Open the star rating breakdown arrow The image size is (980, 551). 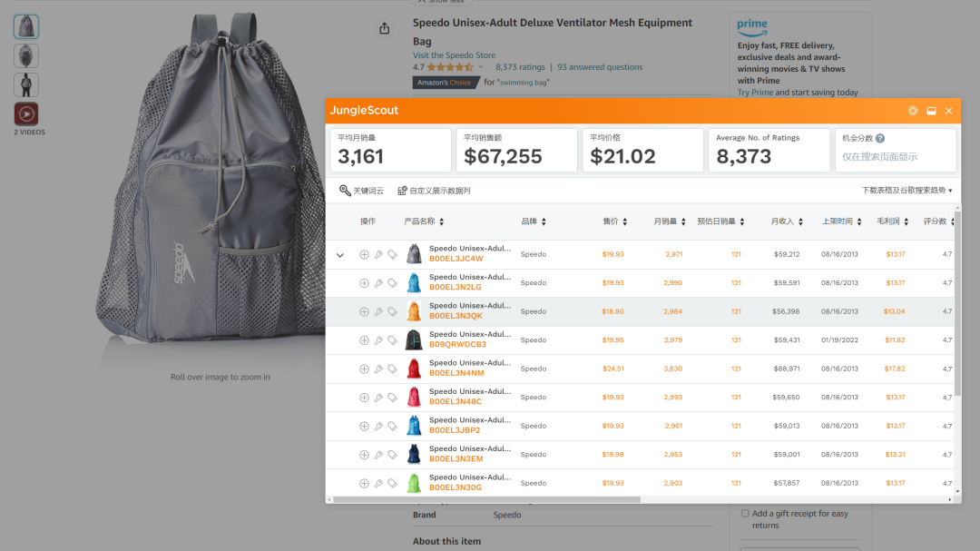pos(481,67)
